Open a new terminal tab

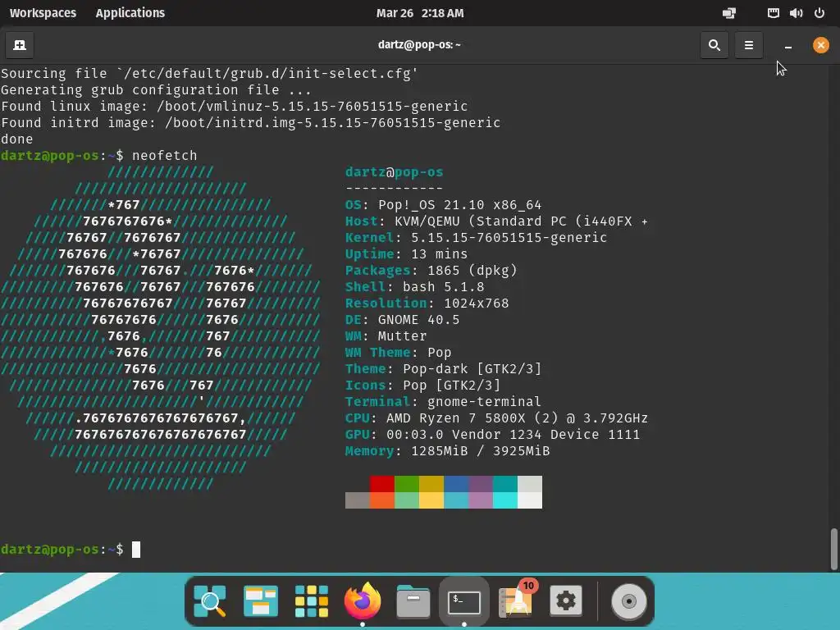(20, 45)
